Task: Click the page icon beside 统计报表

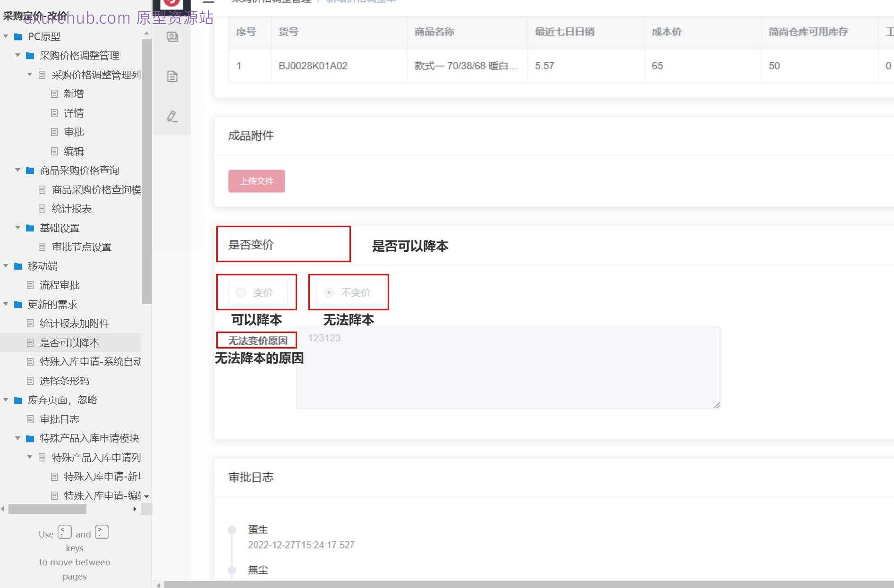Action: pos(43,208)
